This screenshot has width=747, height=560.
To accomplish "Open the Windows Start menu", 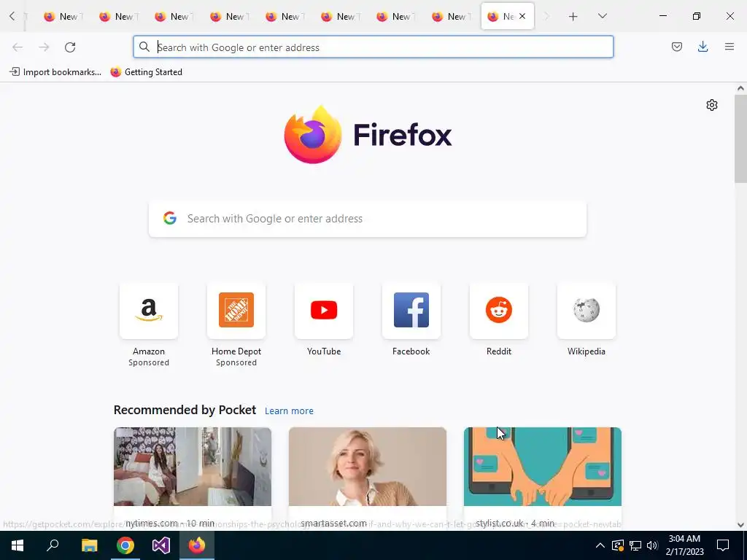I will [18, 545].
